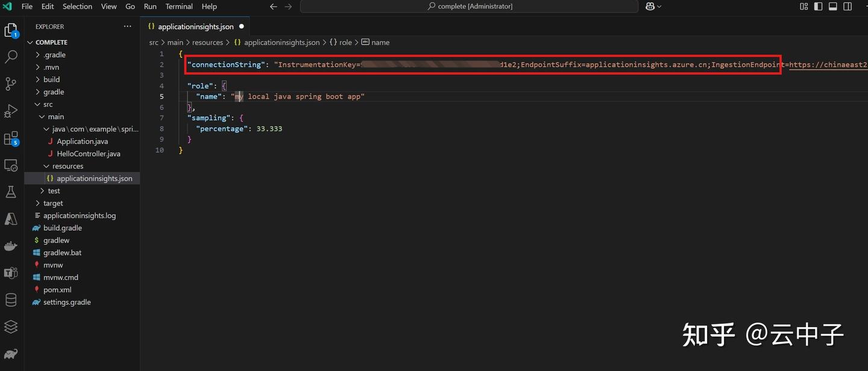Open the database explorer view

tap(11, 299)
